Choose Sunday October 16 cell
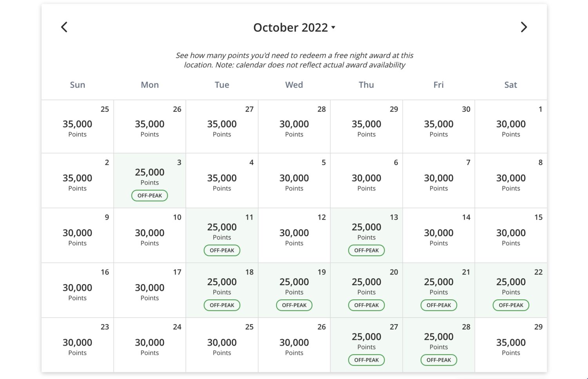 coord(78,290)
